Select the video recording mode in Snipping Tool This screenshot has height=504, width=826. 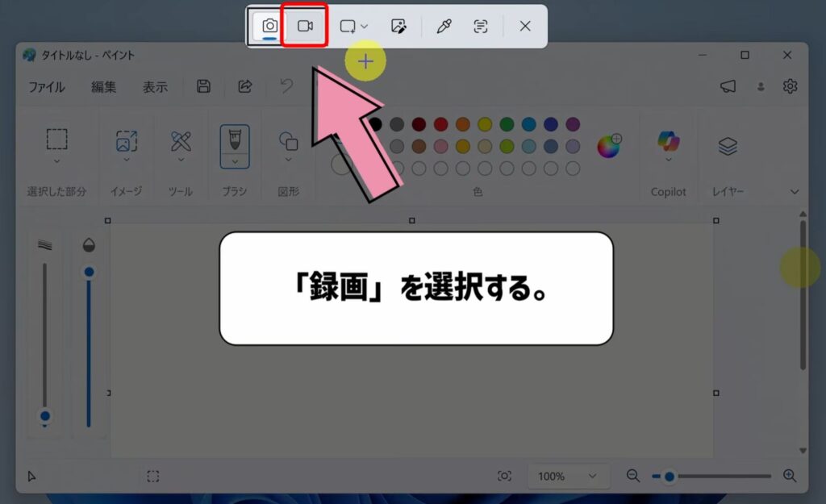coord(305,25)
